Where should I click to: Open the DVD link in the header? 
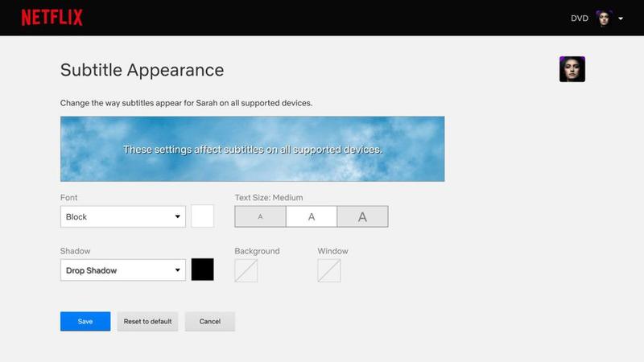tap(580, 19)
